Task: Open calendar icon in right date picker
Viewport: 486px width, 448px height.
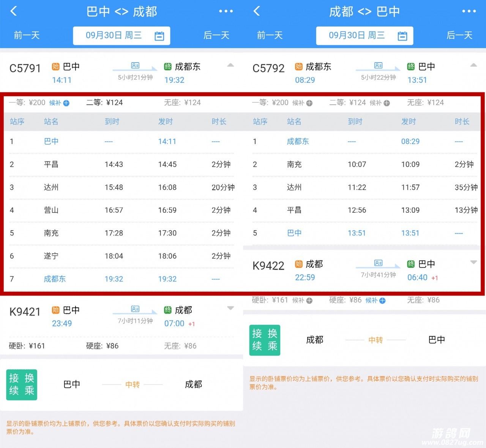Action: (x=402, y=36)
